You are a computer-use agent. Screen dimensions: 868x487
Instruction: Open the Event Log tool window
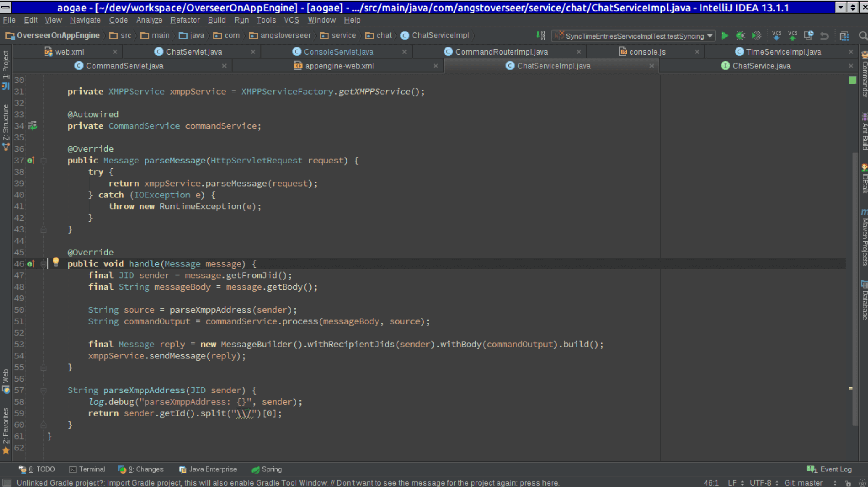tap(830, 469)
